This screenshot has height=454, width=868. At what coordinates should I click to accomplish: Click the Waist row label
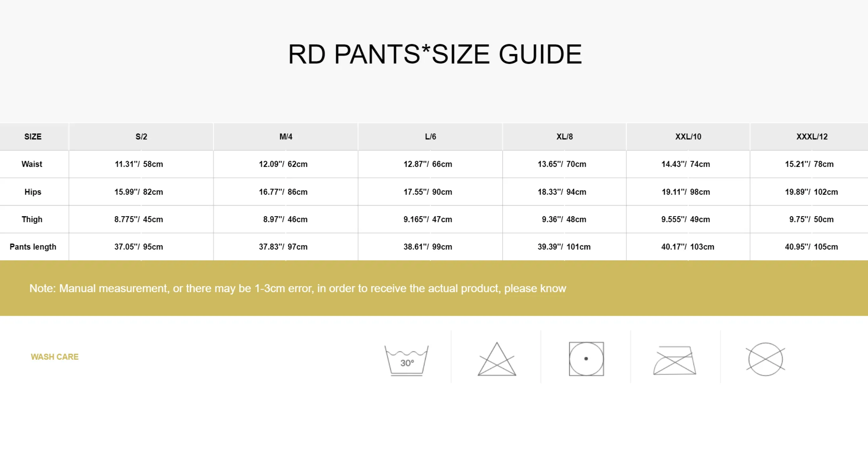coord(32,164)
